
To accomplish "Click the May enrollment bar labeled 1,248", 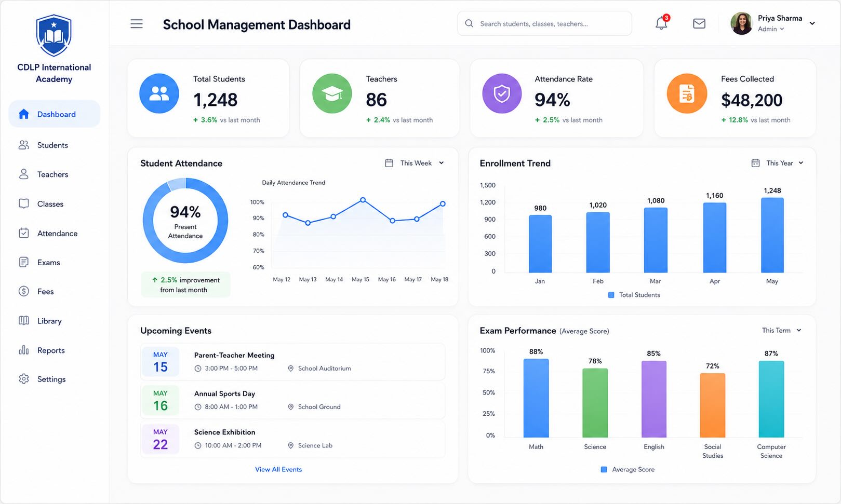I will coord(772,235).
